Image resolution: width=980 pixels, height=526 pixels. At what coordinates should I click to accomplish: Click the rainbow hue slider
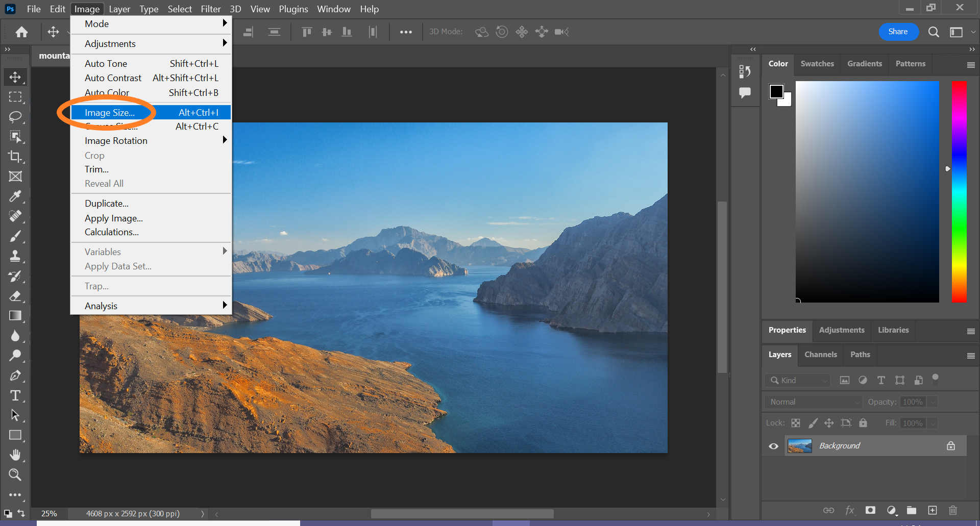click(x=959, y=192)
